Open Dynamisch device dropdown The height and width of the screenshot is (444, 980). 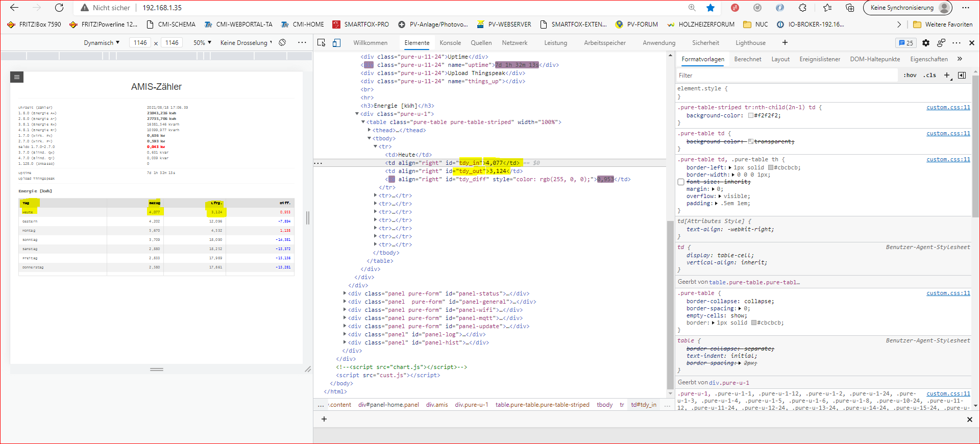click(102, 43)
